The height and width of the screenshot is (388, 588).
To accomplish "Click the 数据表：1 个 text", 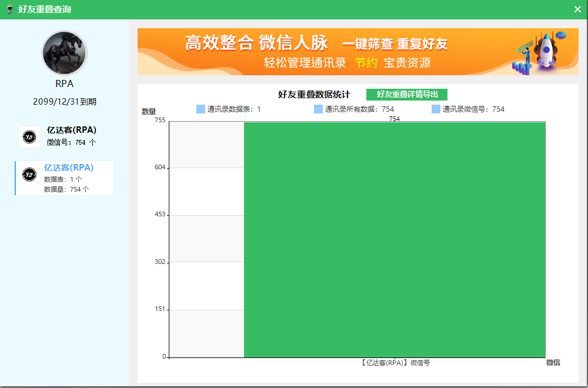I will 63,179.
